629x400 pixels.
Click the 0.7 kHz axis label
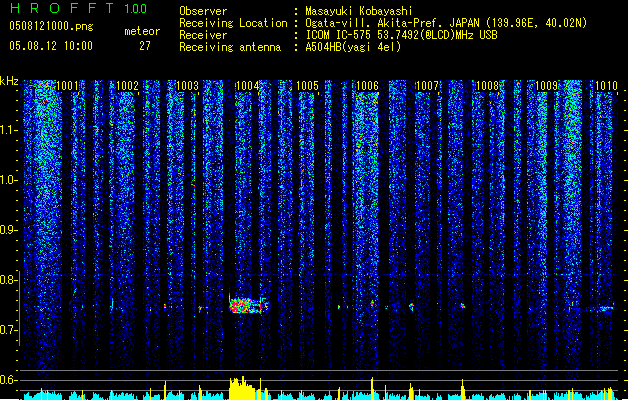click(x=9, y=330)
